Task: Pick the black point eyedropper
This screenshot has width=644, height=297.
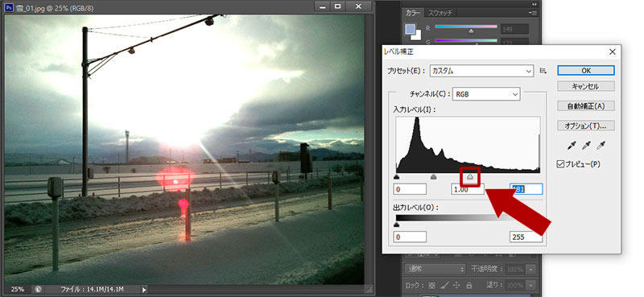Action: 572,146
